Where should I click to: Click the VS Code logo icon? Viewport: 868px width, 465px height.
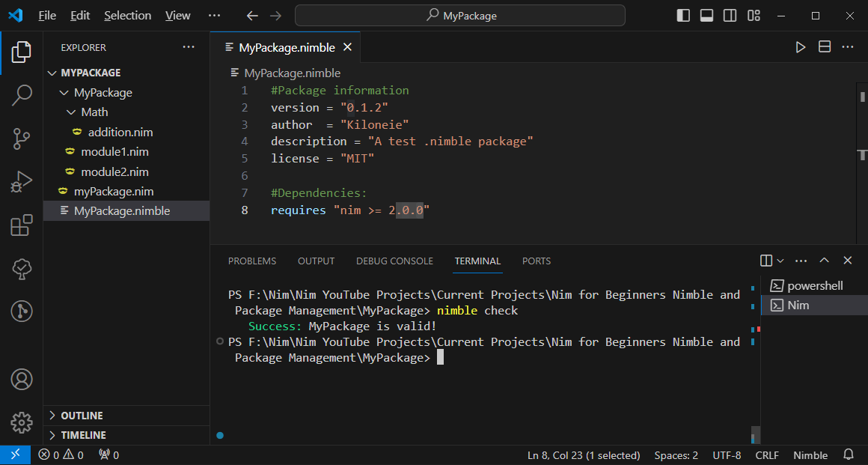click(x=16, y=16)
